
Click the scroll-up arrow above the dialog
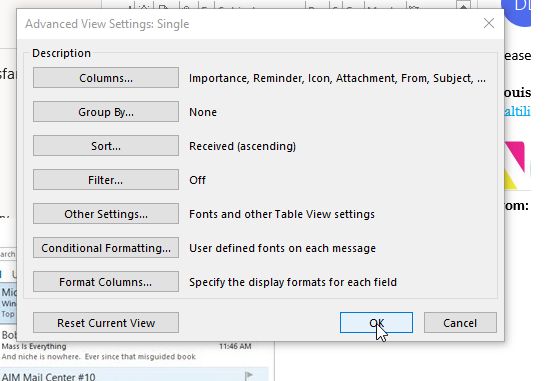click(464, 5)
